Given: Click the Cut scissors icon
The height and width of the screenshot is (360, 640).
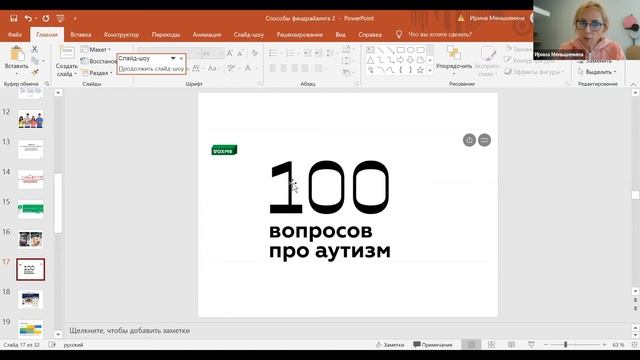Looking at the screenshot, I should [x=35, y=49].
